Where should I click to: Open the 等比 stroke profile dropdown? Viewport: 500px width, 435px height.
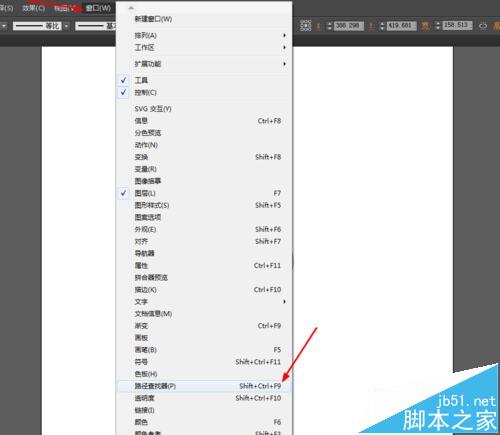pyautogui.click(x=67, y=26)
